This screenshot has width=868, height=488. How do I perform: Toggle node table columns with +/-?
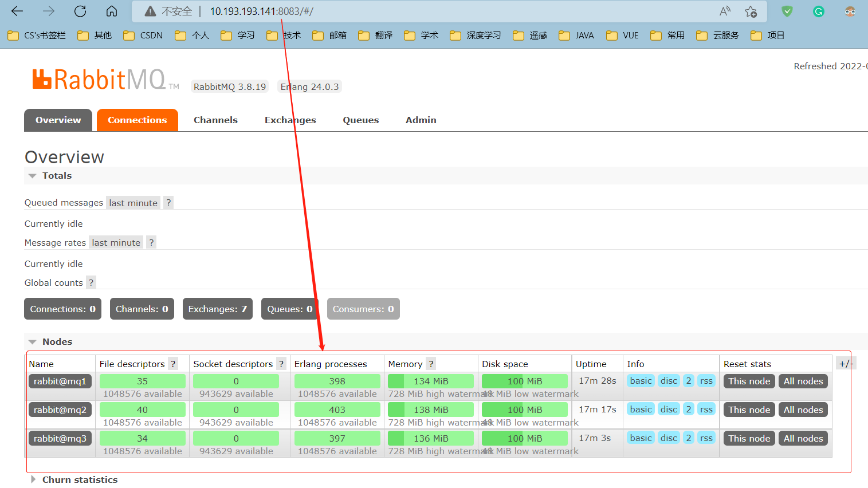pos(846,363)
